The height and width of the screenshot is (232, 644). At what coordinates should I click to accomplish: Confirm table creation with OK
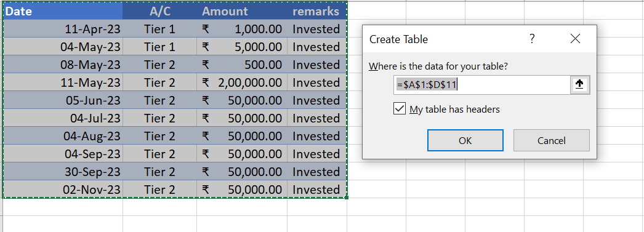(x=465, y=140)
